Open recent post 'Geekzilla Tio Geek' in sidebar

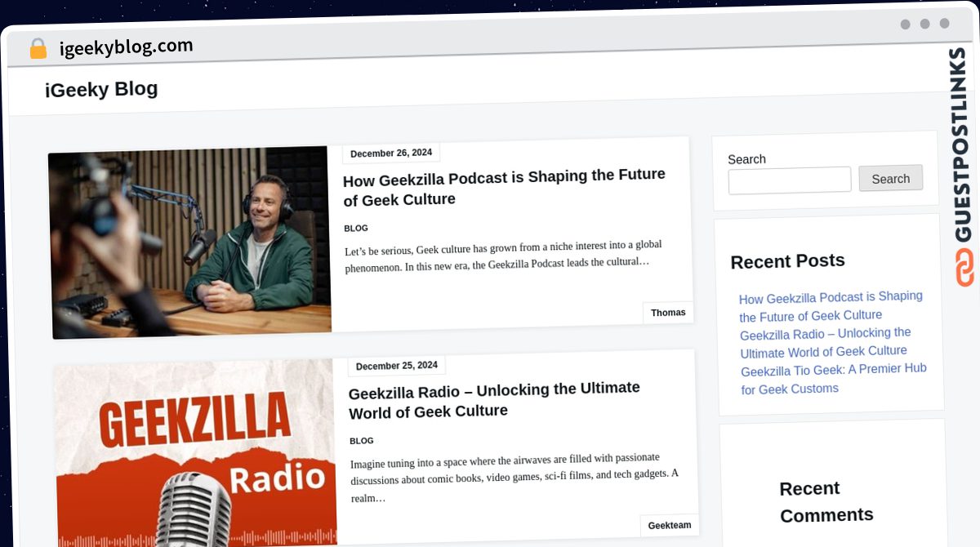[x=834, y=379]
